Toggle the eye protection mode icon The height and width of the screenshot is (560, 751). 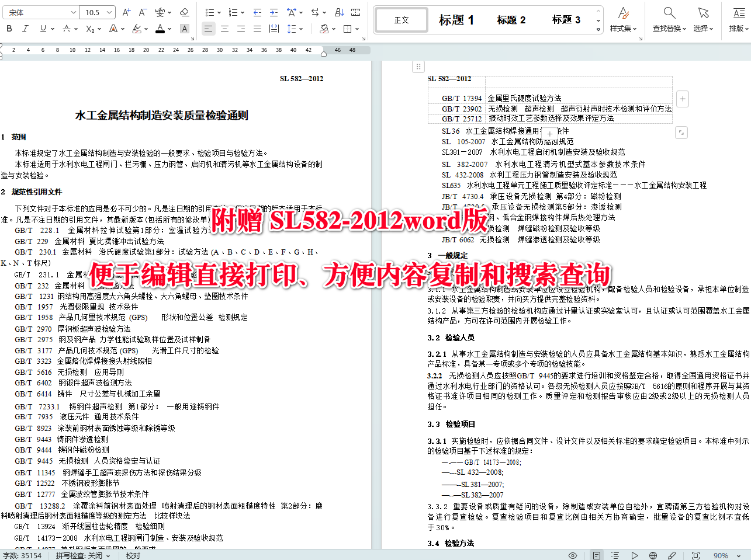[x=572, y=555]
